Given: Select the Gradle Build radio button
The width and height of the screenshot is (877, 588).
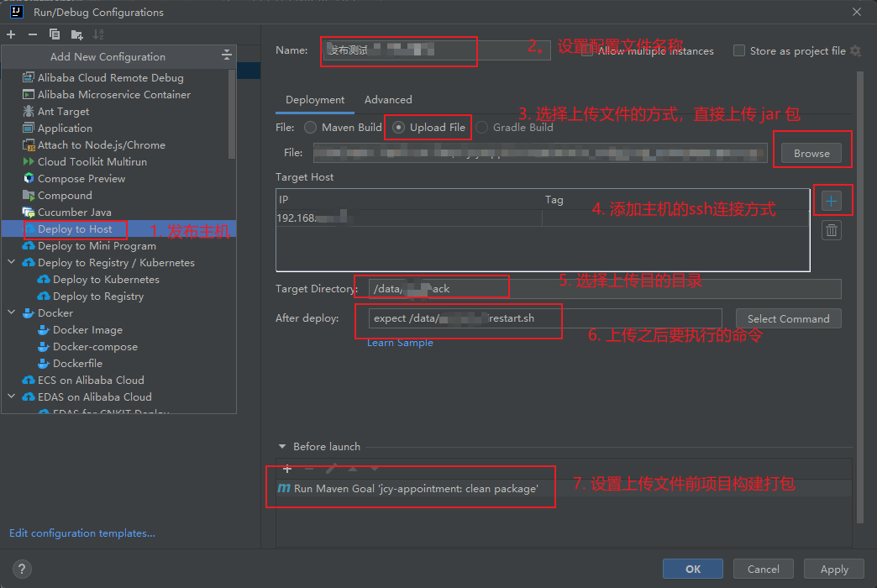Looking at the screenshot, I should pos(481,128).
